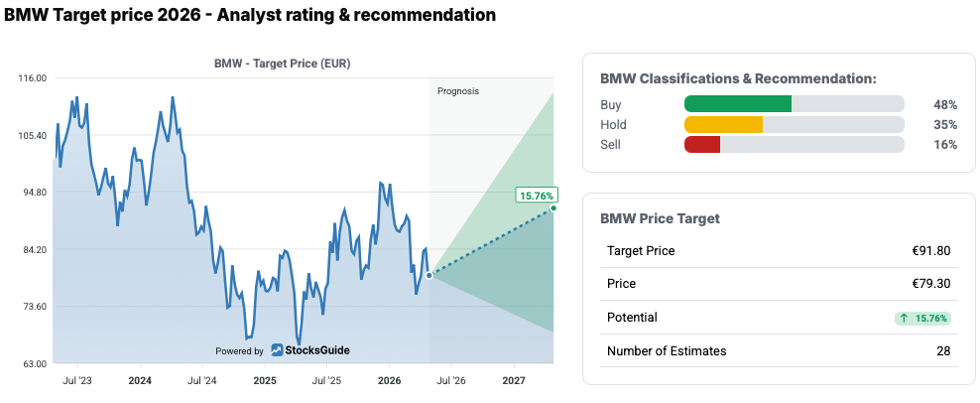
Task: Select the Number of Estimates row
Action: [x=778, y=350]
